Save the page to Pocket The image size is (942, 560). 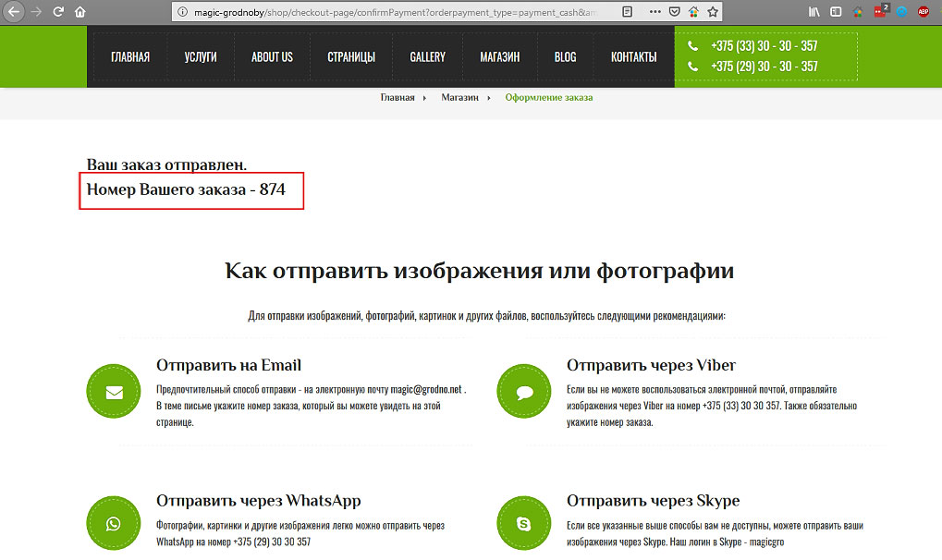(x=674, y=12)
